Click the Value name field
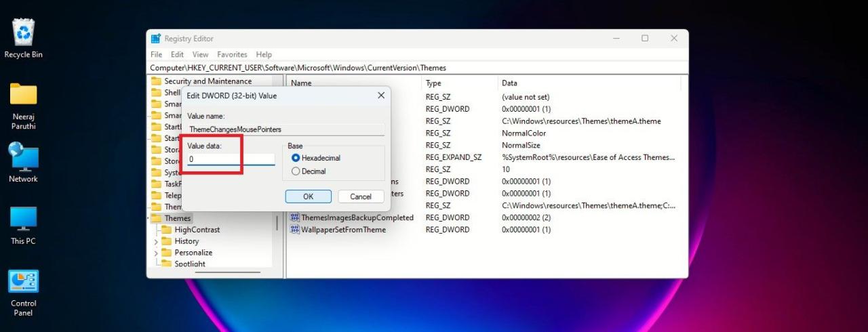868x332 pixels. coord(285,129)
